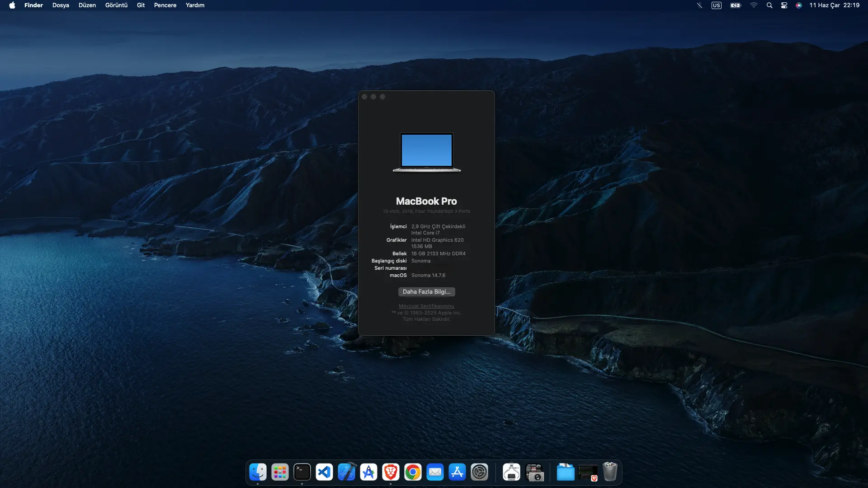Open System Information chip icon in Dock
868x488 pixels.
pyautogui.click(x=511, y=472)
